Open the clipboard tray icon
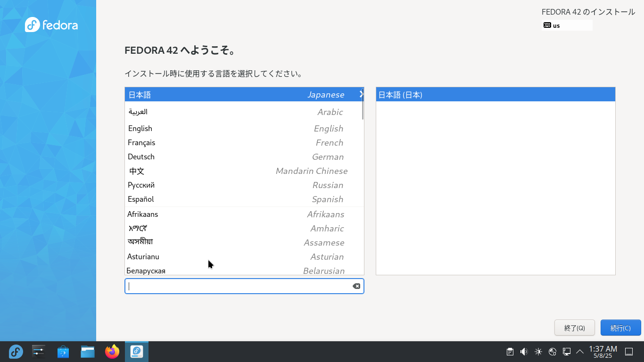This screenshot has height=362, width=644. [510, 352]
